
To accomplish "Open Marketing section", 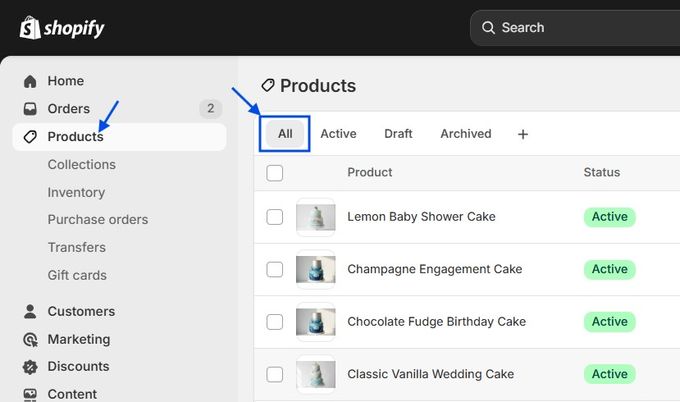I will click(x=79, y=339).
